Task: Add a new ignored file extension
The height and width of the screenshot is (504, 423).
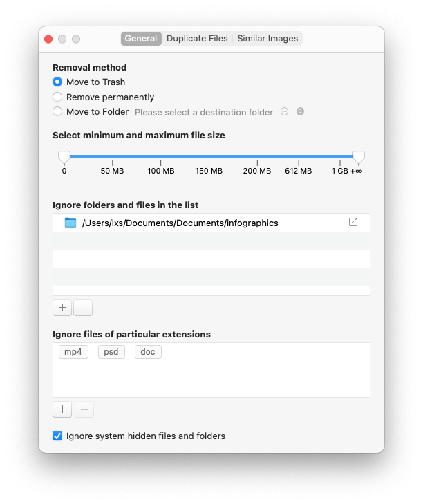Action: [62, 409]
